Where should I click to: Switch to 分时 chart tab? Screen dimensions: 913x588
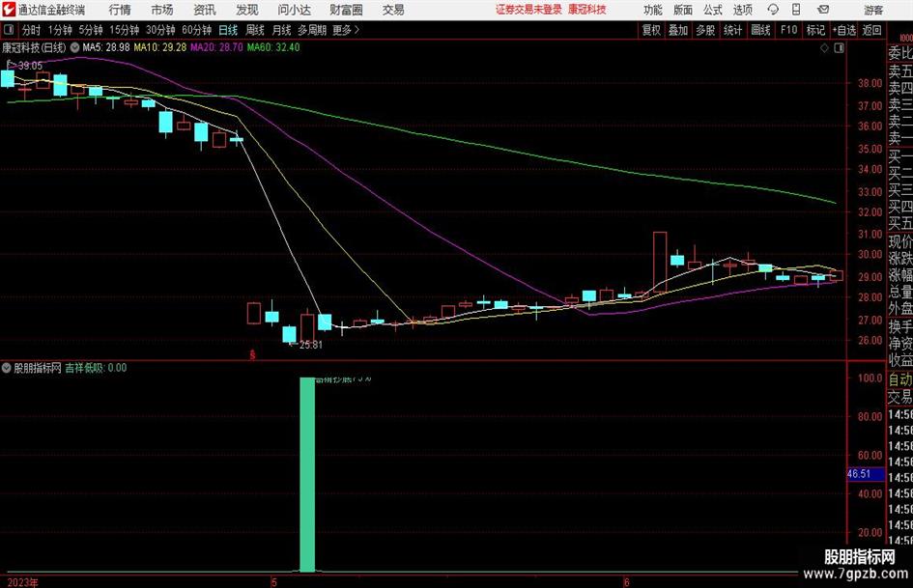coord(32,30)
